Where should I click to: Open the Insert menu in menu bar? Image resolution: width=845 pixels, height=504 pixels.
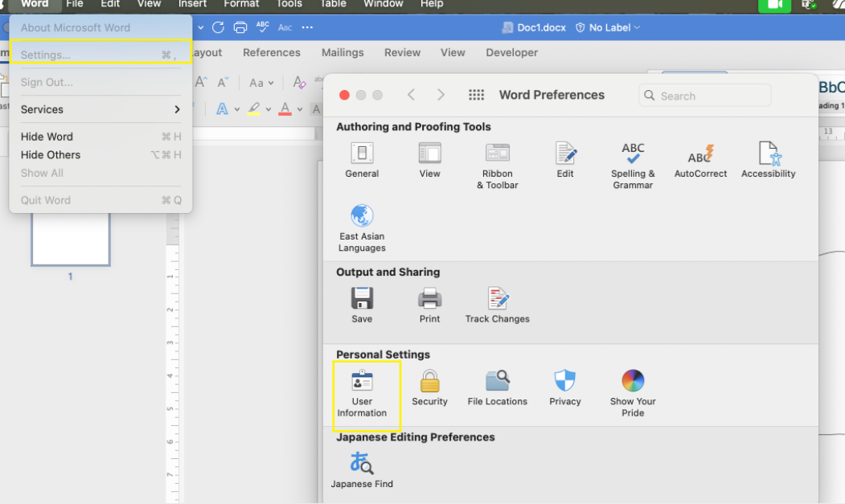(192, 4)
